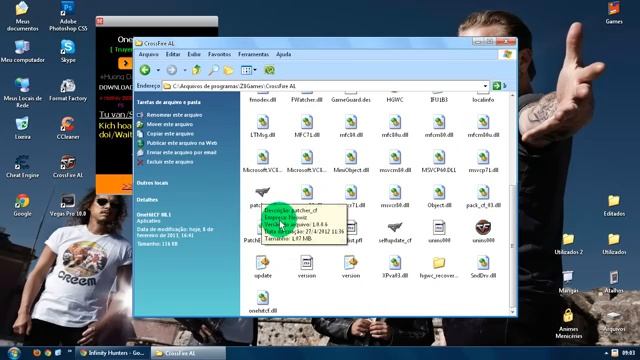The image size is (640, 360).
Task: Toggle the Folders pane button
Action: (x=229, y=70)
